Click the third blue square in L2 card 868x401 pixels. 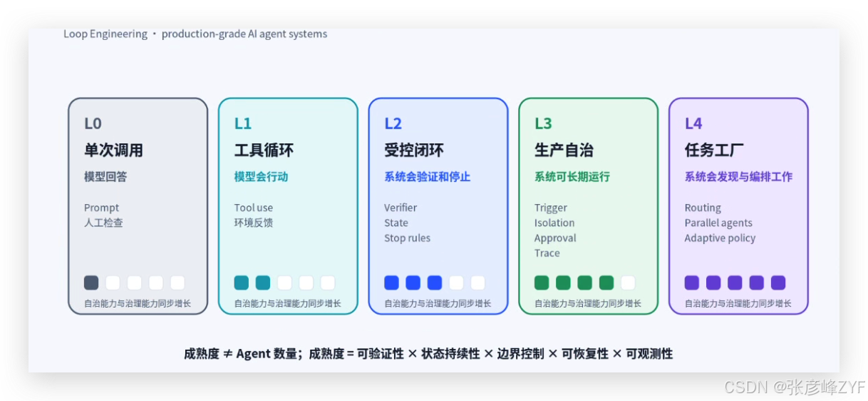coord(435,283)
